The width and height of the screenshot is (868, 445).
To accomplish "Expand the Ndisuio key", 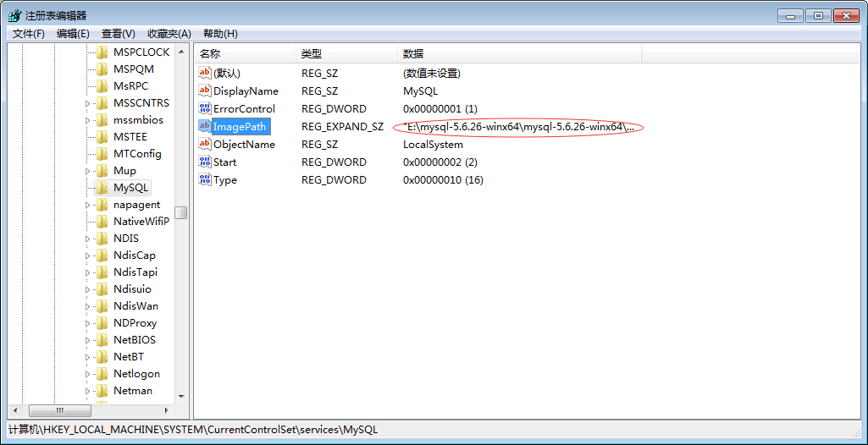I will pos(87,289).
